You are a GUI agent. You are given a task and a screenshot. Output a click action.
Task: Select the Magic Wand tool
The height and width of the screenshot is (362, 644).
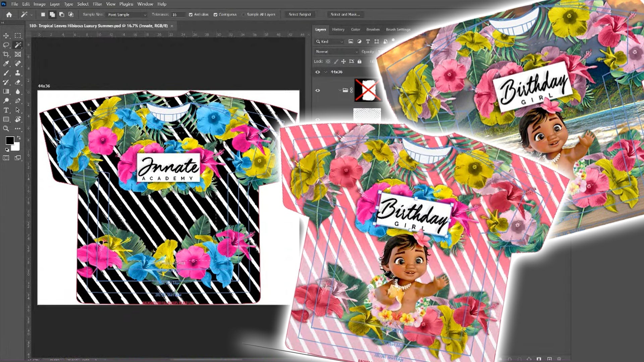coord(18,45)
